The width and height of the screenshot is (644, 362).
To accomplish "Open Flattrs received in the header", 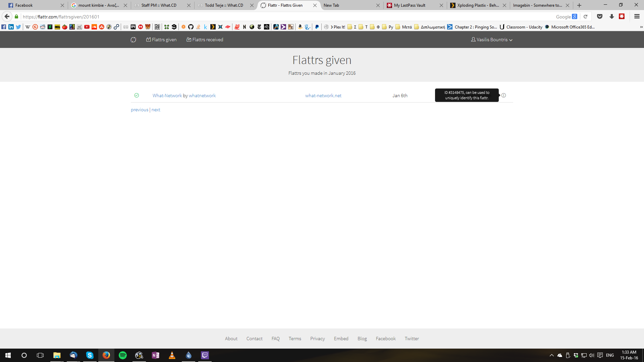I will click(205, 40).
